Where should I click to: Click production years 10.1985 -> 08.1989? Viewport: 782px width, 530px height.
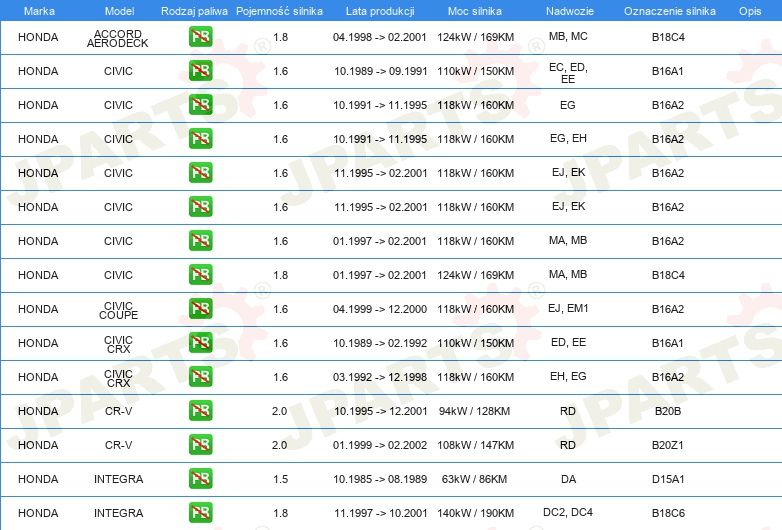(380, 479)
